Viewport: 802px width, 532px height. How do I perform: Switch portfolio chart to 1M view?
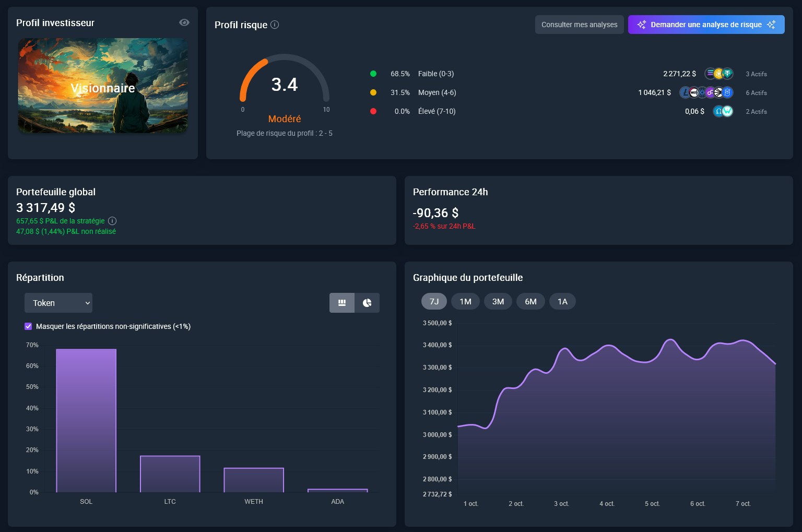tap(465, 301)
